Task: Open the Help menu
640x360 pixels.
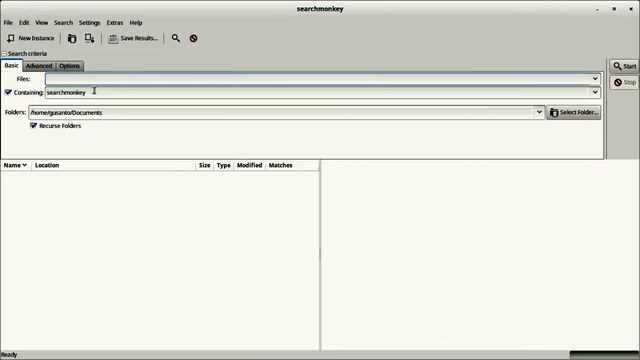Action: click(x=136, y=23)
